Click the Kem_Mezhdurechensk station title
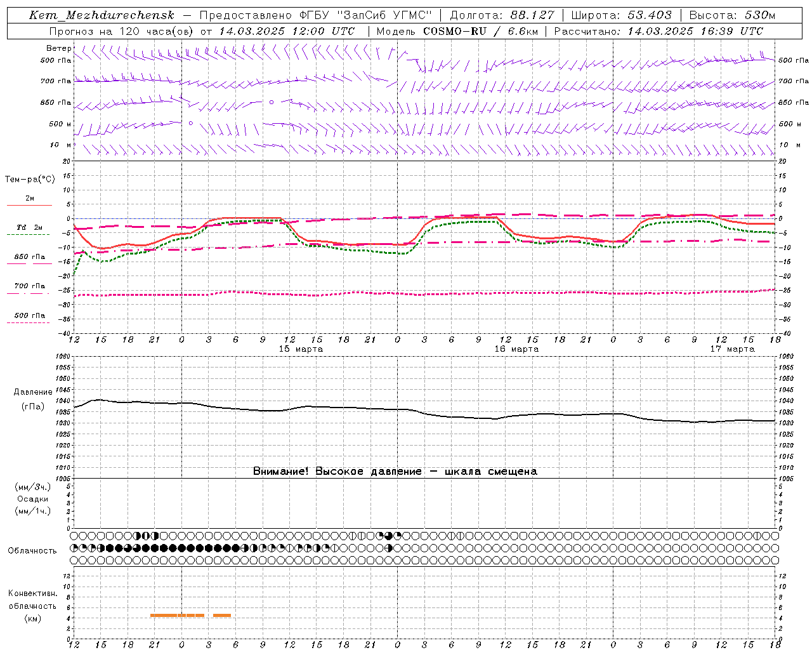Screen dimensions: 812x650 101,15
